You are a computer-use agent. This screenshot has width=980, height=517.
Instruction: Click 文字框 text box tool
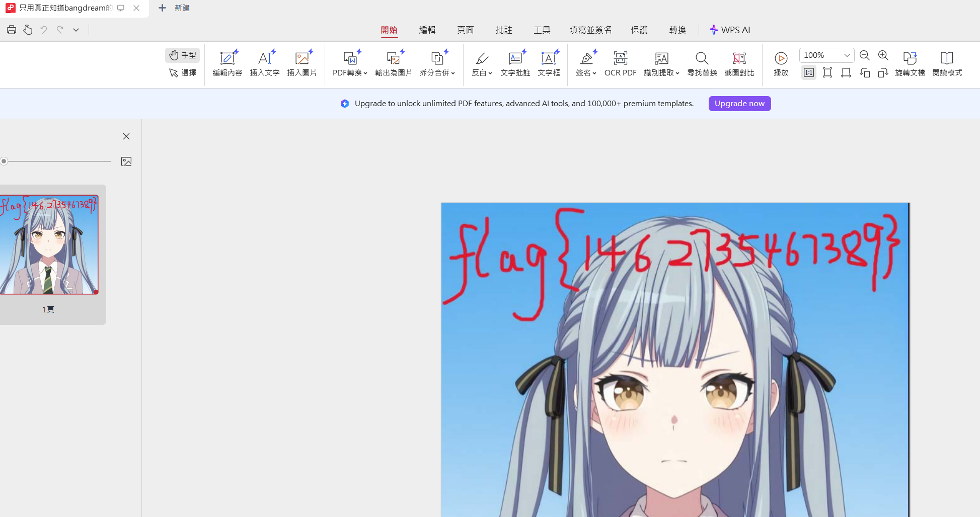pyautogui.click(x=549, y=63)
